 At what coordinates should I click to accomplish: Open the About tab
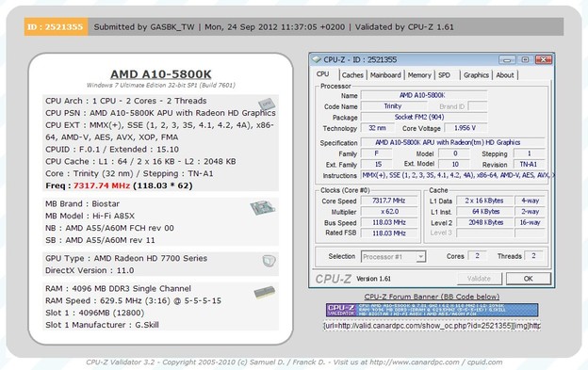[x=505, y=75]
